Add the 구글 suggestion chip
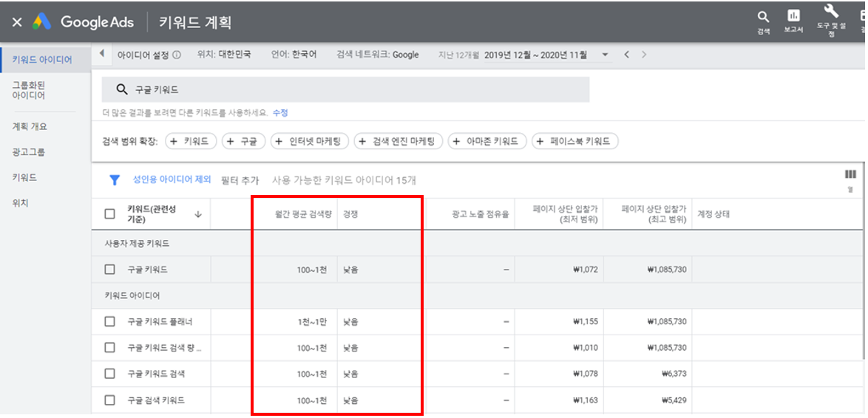The image size is (868, 418). tap(243, 142)
